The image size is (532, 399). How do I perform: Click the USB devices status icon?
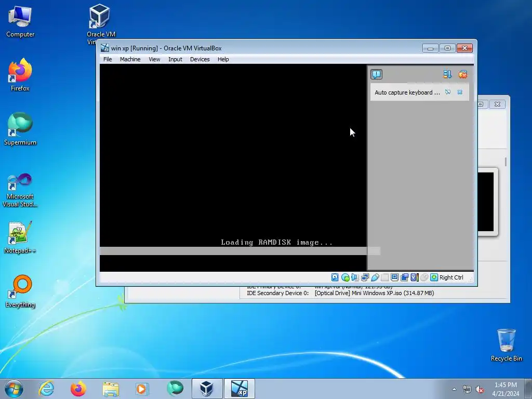point(375,277)
